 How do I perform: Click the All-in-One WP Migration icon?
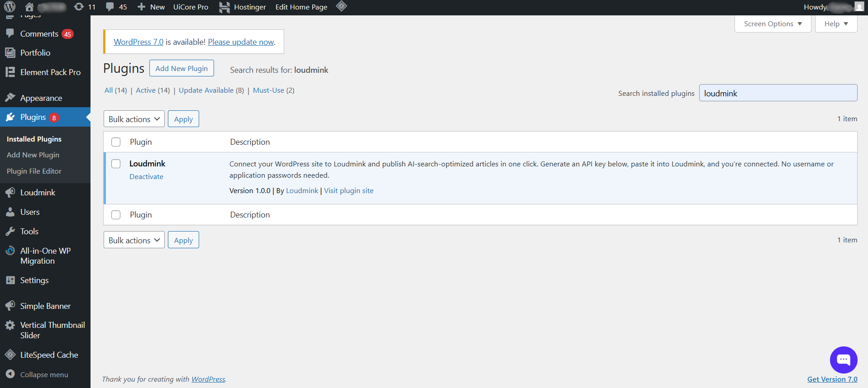click(x=10, y=251)
